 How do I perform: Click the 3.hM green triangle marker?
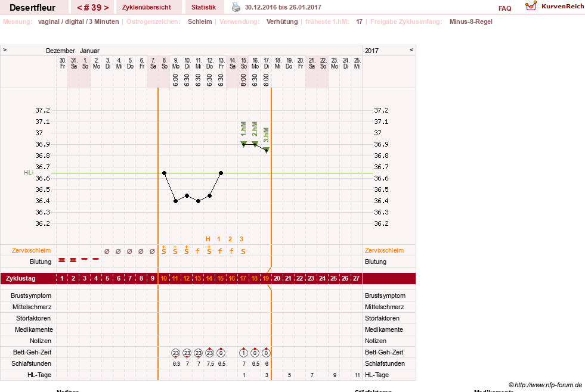(x=267, y=150)
